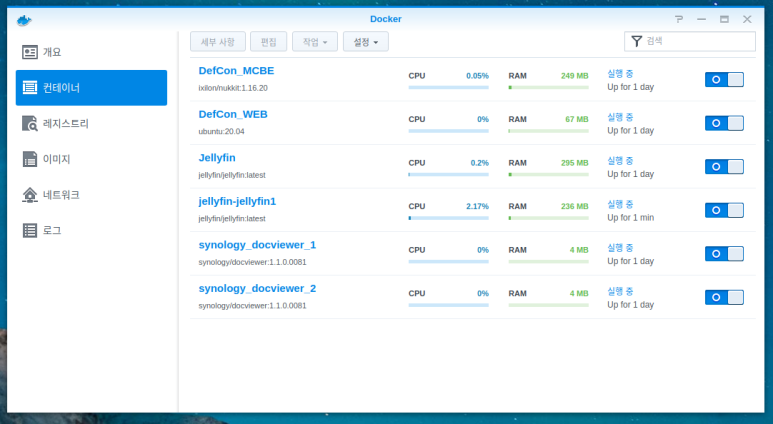Turn off the DefCon_MCBE container switch
773x424 pixels.
(x=724, y=79)
